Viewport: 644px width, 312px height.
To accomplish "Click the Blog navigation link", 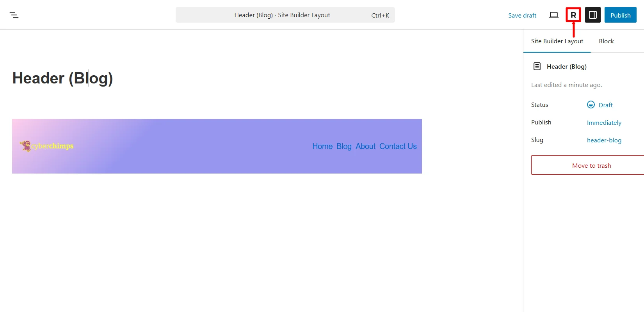I will point(344,146).
